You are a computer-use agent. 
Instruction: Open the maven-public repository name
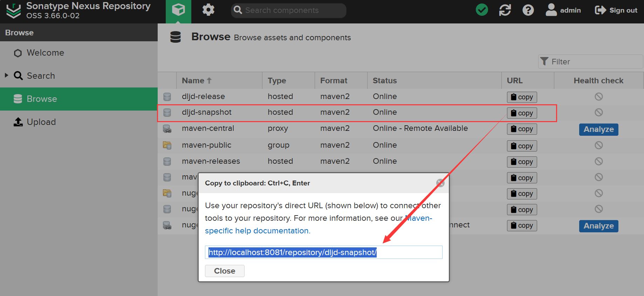(x=206, y=145)
